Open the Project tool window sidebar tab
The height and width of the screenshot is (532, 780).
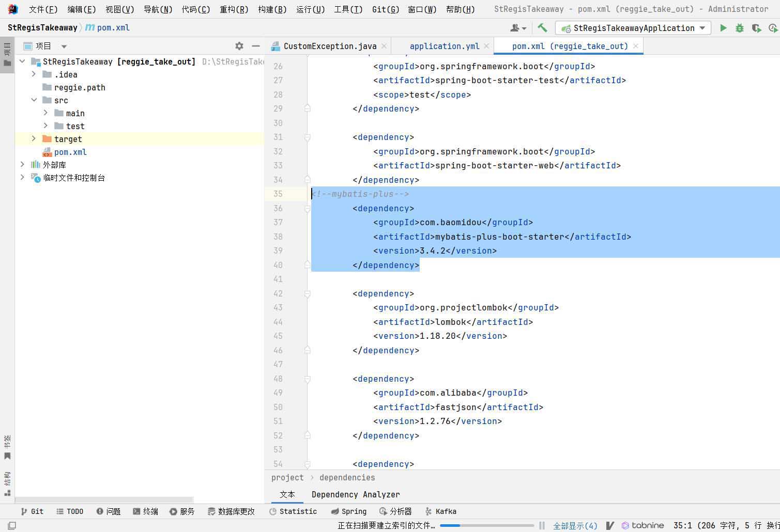(7, 55)
